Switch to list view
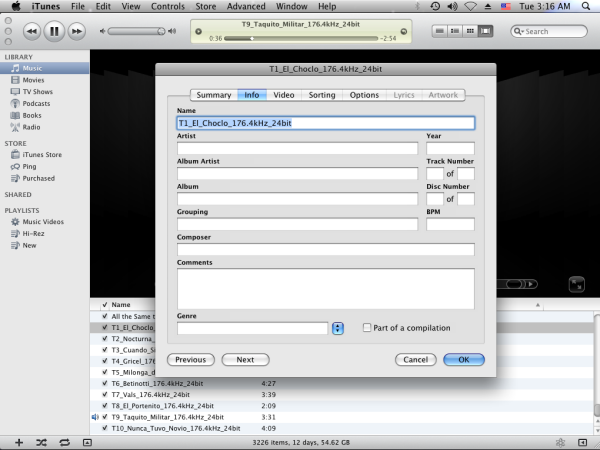 [x=440, y=31]
